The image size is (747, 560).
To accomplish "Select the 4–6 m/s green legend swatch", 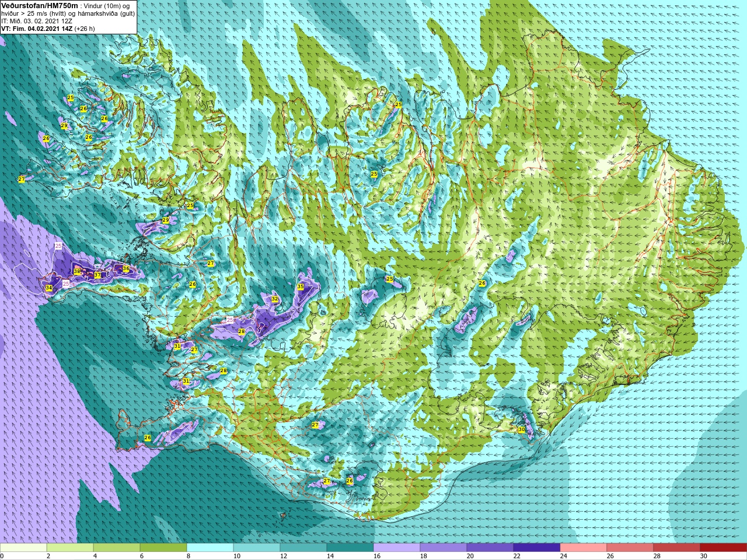I will (x=117, y=548).
